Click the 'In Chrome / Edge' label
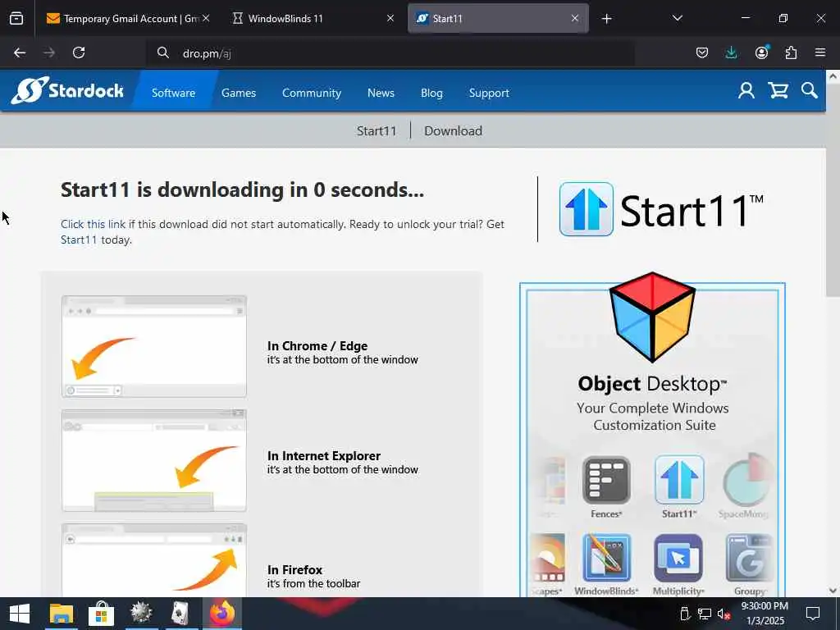 (317, 345)
